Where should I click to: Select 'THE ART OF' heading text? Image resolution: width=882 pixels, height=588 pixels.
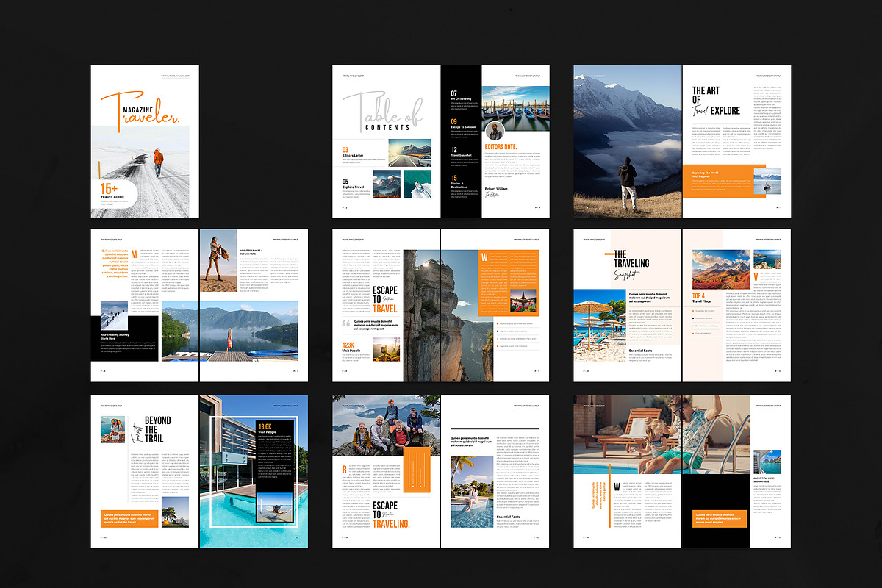(706, 96)
